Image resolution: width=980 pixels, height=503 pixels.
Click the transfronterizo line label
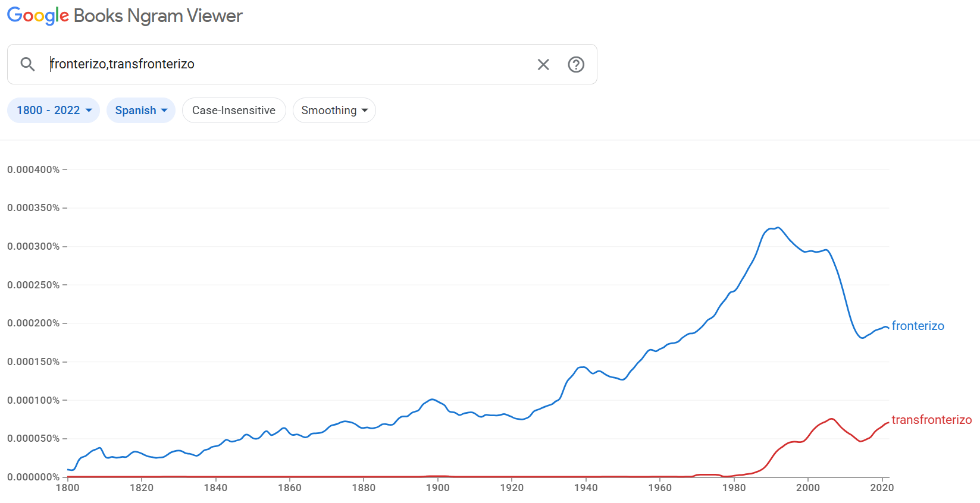tap(931, 420)
